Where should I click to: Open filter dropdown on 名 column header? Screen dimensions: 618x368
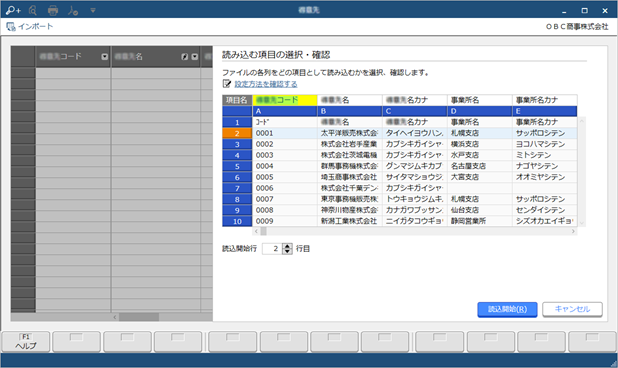point(195,57)
